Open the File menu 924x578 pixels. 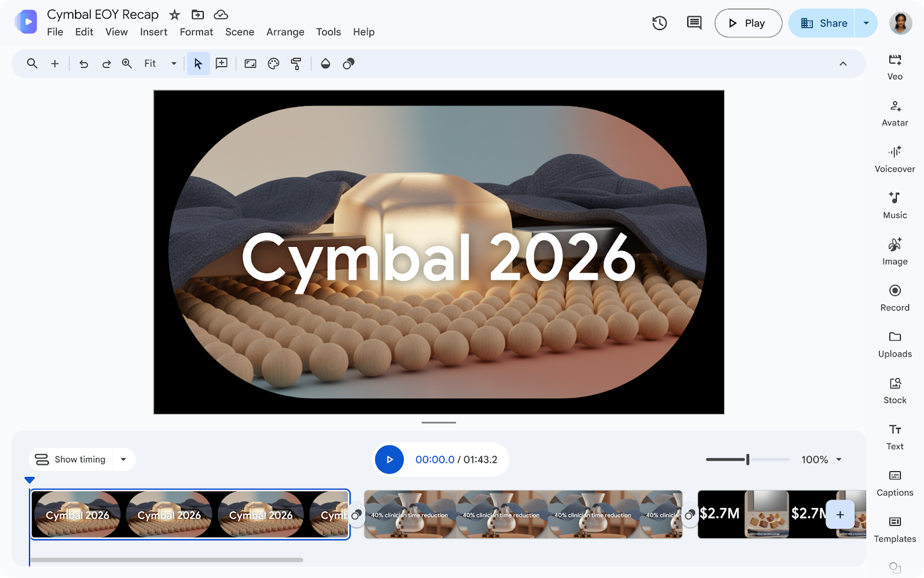pyautogui.click(x=55, y=32)
